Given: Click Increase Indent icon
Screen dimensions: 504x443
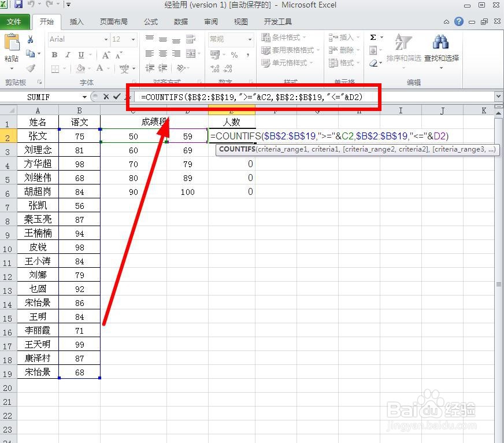Looking at the screenshot, I should pyautogui.click(x=163, y=68).
